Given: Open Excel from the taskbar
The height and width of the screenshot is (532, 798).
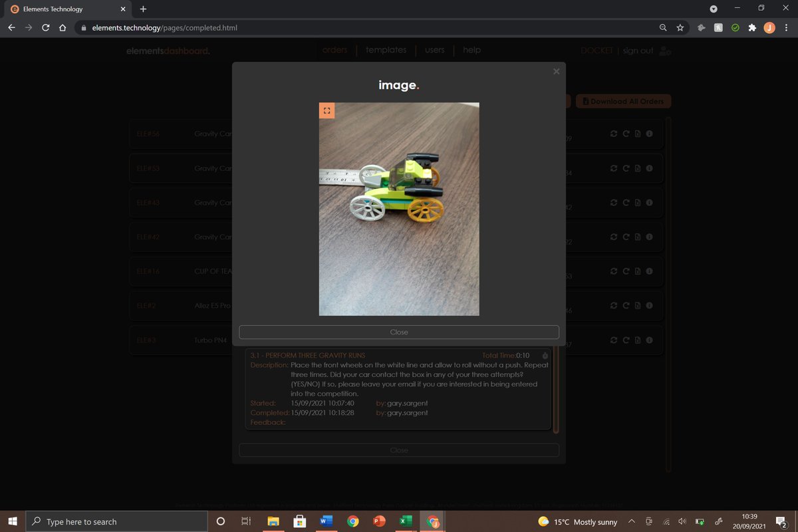Looking at the screenshot, I should pos(406,521).
